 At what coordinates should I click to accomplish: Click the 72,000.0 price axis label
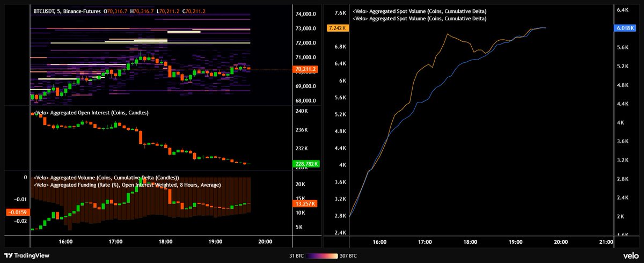(306, 43)
